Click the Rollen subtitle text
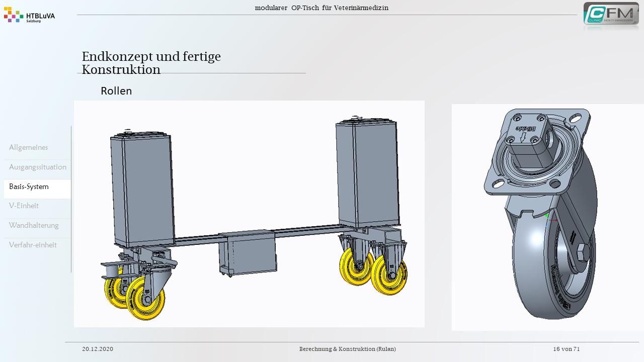The image size is (644, 362). (x=116, y=91)
